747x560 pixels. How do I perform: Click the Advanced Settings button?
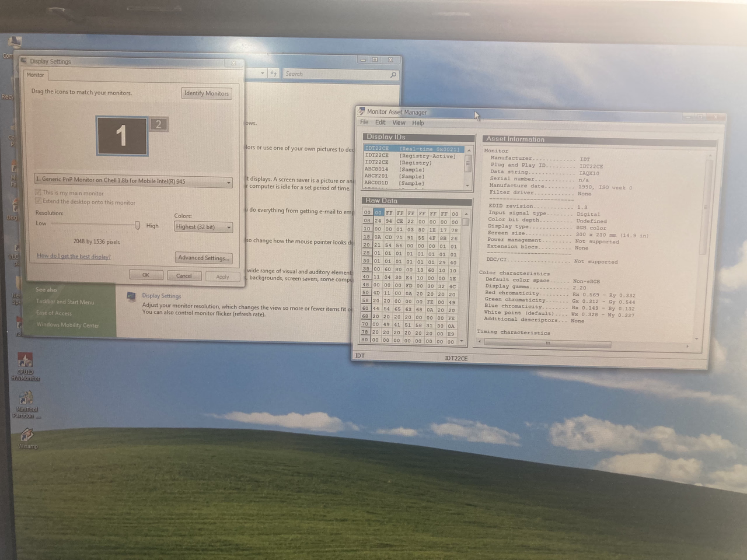pos(204,258)
